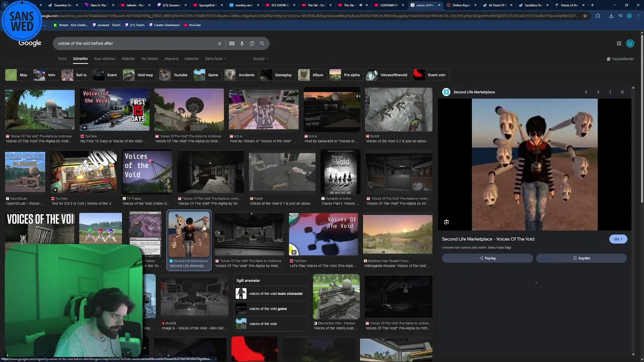Show next image in preview panel
644x362 pixels.
point(598,92)
